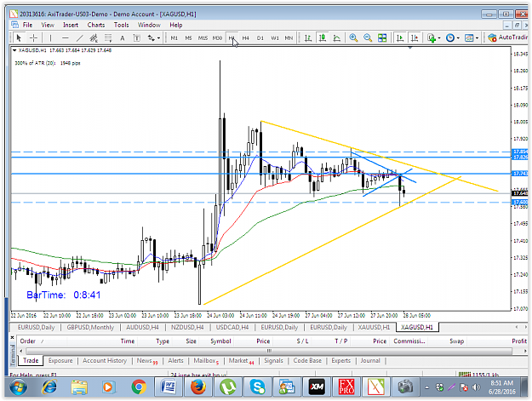The width and height of the screenshot is (532, 401).
Task: Switch to NZDUSD,H4 chart tab
Action: pos(187,327)
